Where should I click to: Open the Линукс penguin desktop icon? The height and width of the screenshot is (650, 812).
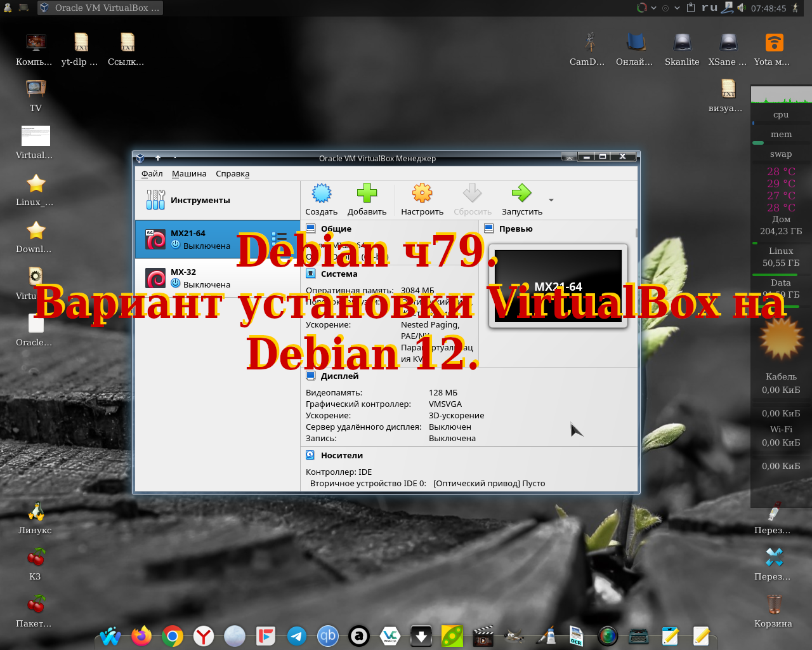(x=36, y=518)
